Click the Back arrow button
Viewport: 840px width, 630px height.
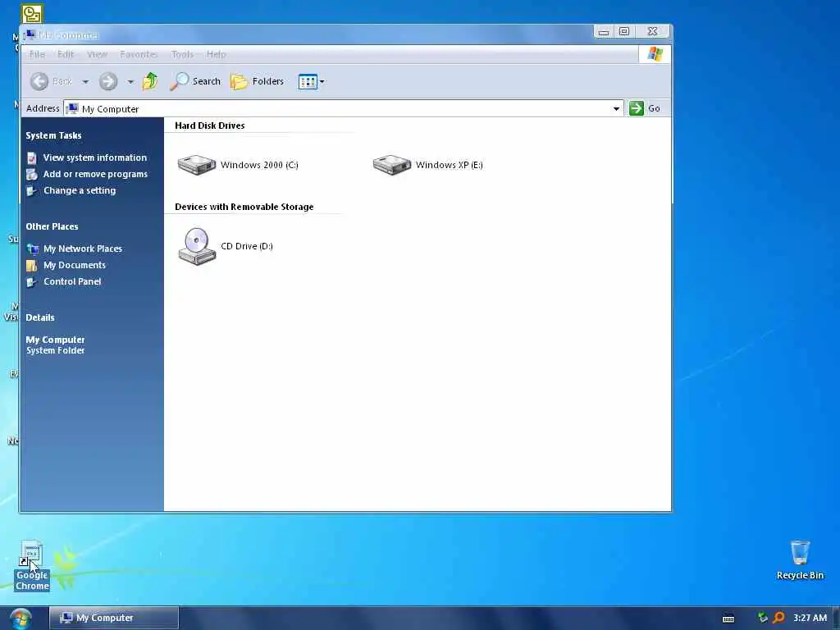click(x=39, y=81)
